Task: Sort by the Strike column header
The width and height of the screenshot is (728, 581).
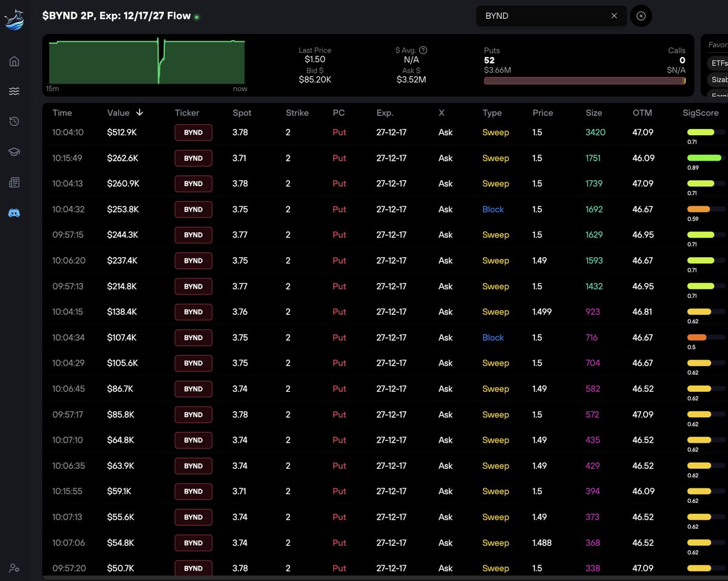Action: (x=297, y=113)
